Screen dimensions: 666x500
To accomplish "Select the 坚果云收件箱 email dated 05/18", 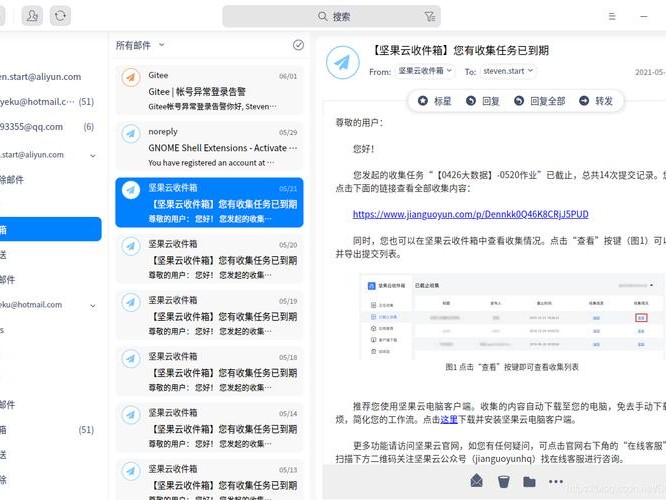I will 209,371.
